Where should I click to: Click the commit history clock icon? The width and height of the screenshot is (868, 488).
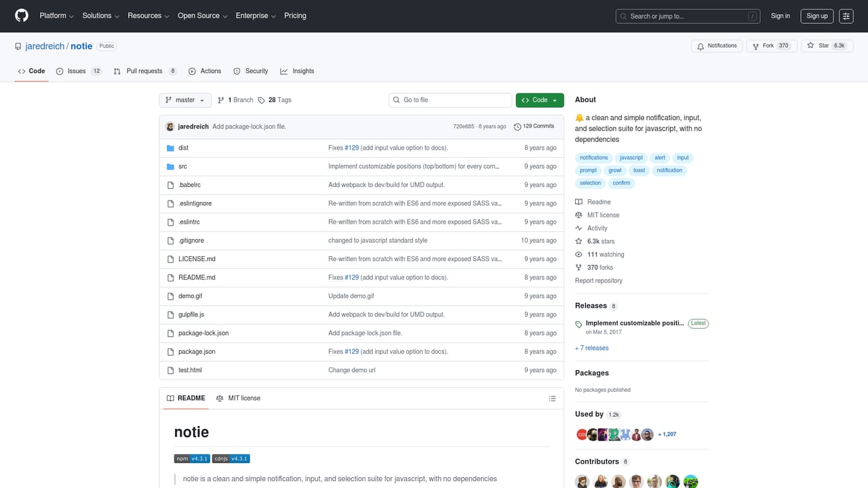tap(517, 126)
